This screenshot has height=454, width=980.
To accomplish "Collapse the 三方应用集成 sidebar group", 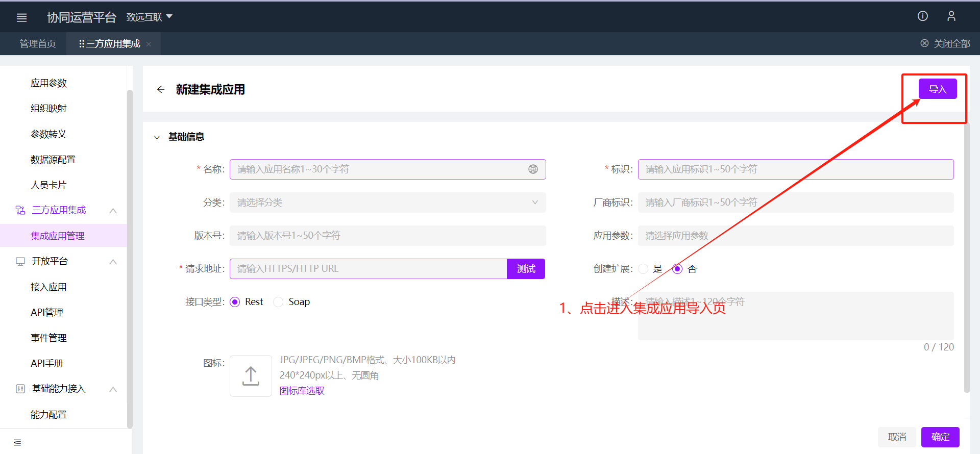I will click(113, 211).
